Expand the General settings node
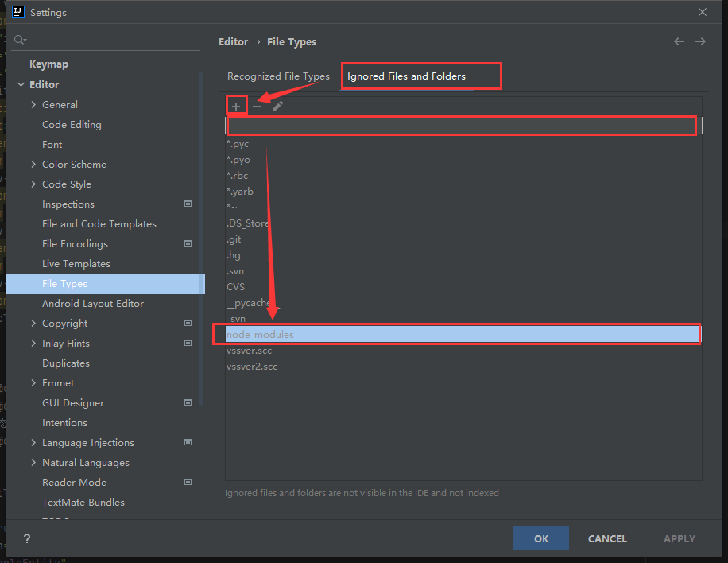Image resolution: width=728 pixels, height=563 pixels. tap(33, 104)
